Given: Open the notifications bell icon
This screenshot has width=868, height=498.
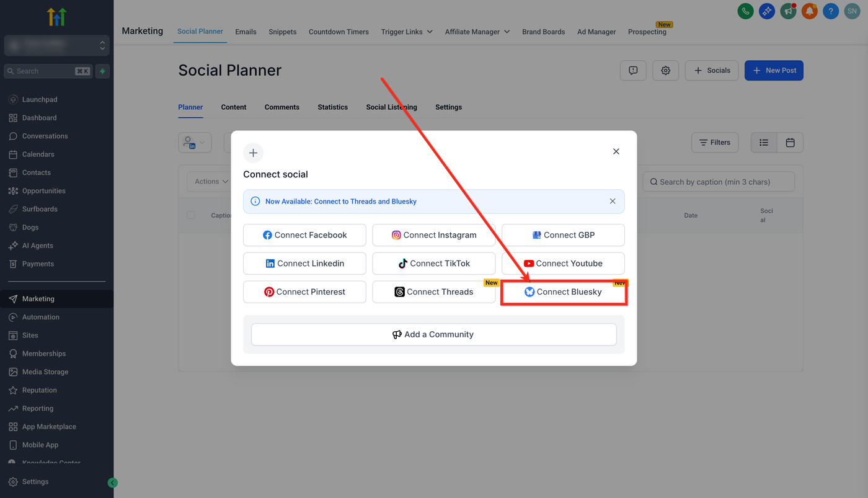Looking at the screenshot, I should (x=810, y=11).
